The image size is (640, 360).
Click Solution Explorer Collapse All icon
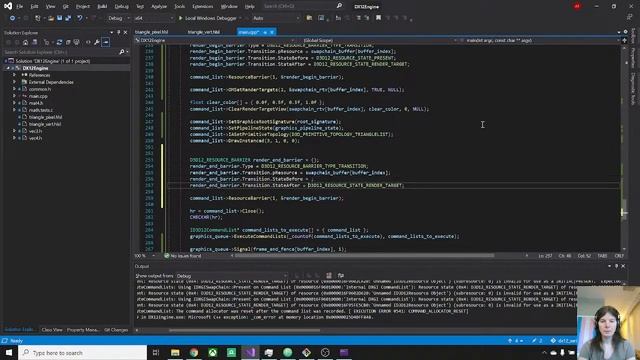[x=68, y=42]
